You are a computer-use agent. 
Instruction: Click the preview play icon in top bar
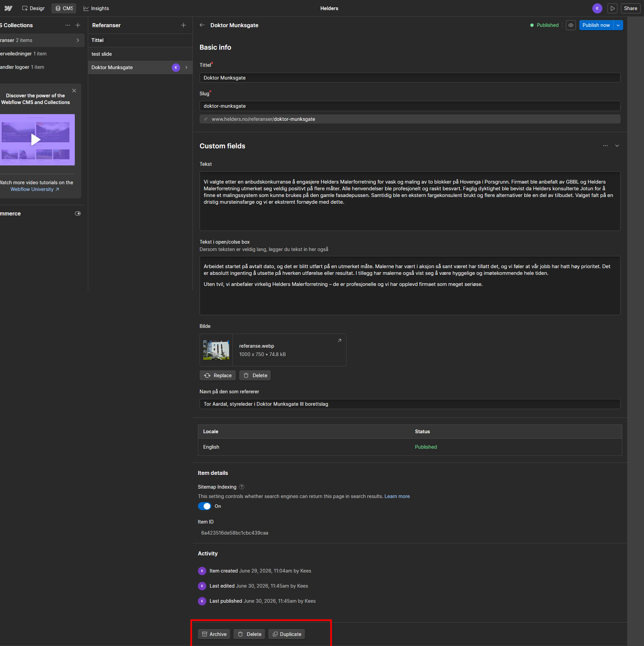612,8
